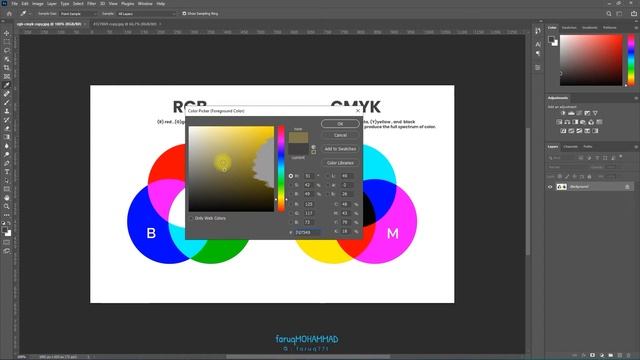Switch to the Channels tab
Viewport: 640px width, 360px height.
(x=570, y=147)
